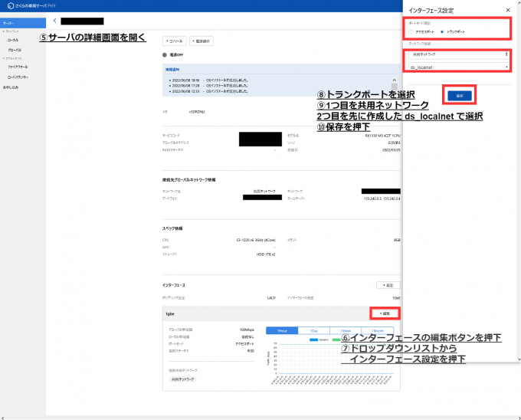Open ローカル in the sidebar
This screenshot has height=420, width=521.
[x=13, y=40]
